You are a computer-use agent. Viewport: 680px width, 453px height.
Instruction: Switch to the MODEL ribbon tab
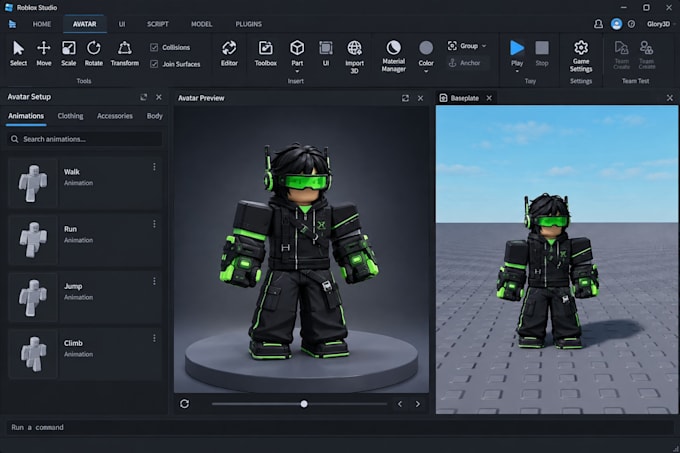pos(202,24)
